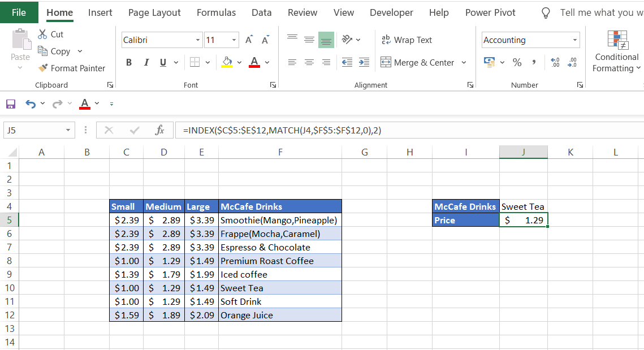The image size is (644, 350).
Task: Open the Name Box dropdown arrow
Action: click(x=68, y=131)
